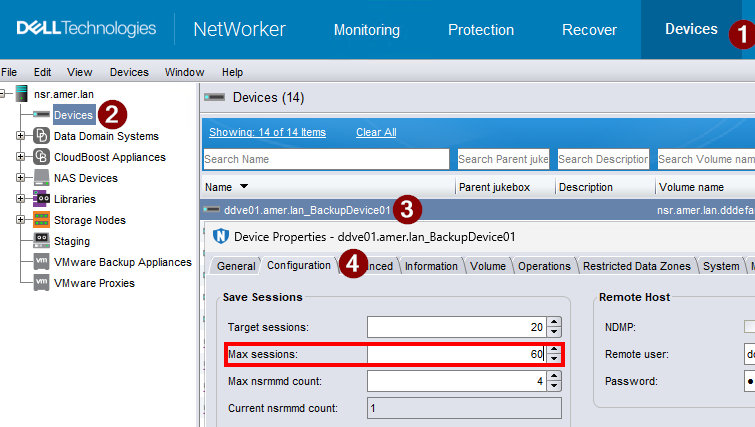Viewport: 755px width, 427px height.
Task: Select the ddve01.amer.lan_BackupDevice01 row
Action: (x=478, y=210)
